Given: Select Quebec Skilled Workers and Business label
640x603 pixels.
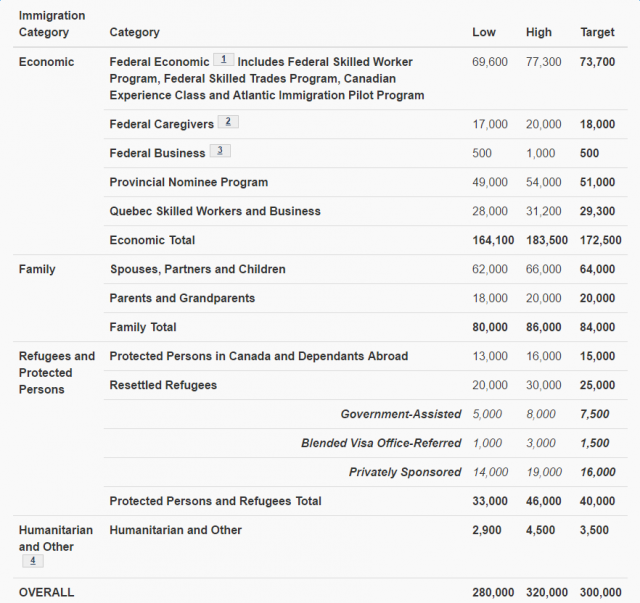Looking at the screenshot, I should (215, 211).
